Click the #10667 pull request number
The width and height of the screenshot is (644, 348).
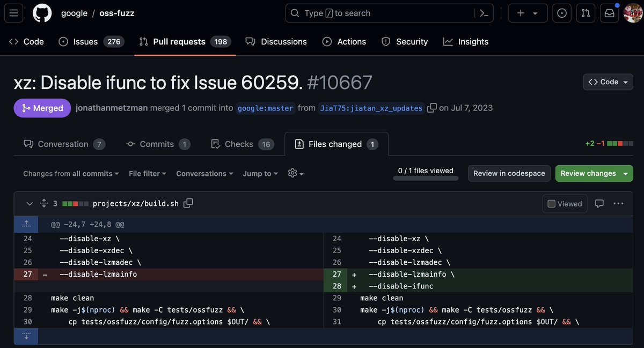340,83
